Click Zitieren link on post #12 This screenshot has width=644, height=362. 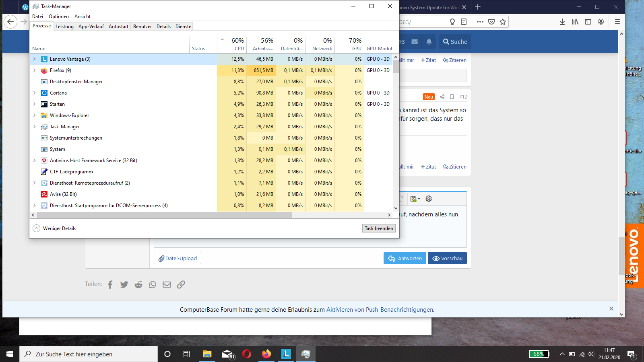(454, 167)
